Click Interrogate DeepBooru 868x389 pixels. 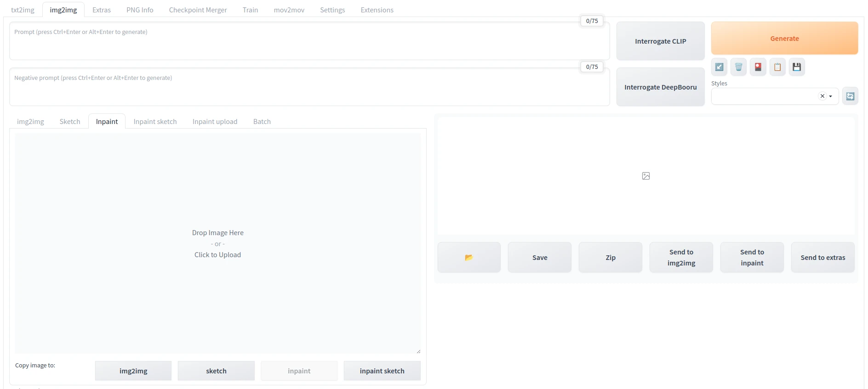click(660, 87)
